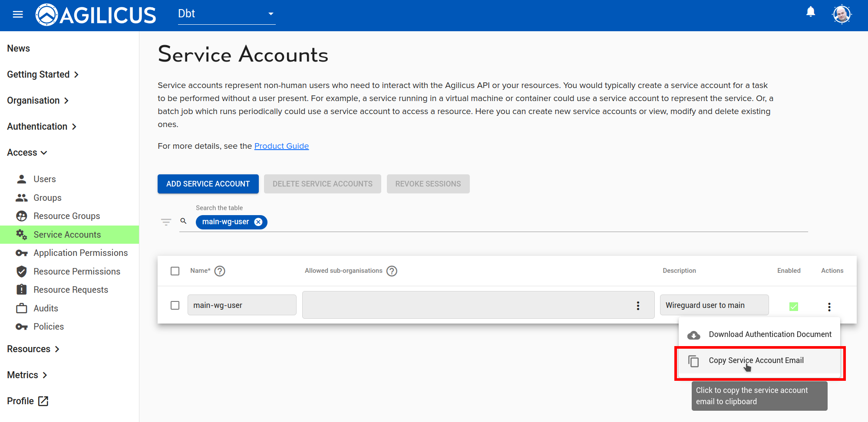Image resolution: width=868 pixels, height=422 pixels.
Task: Open row actions three-dot menu
Action: pos(829,307)
